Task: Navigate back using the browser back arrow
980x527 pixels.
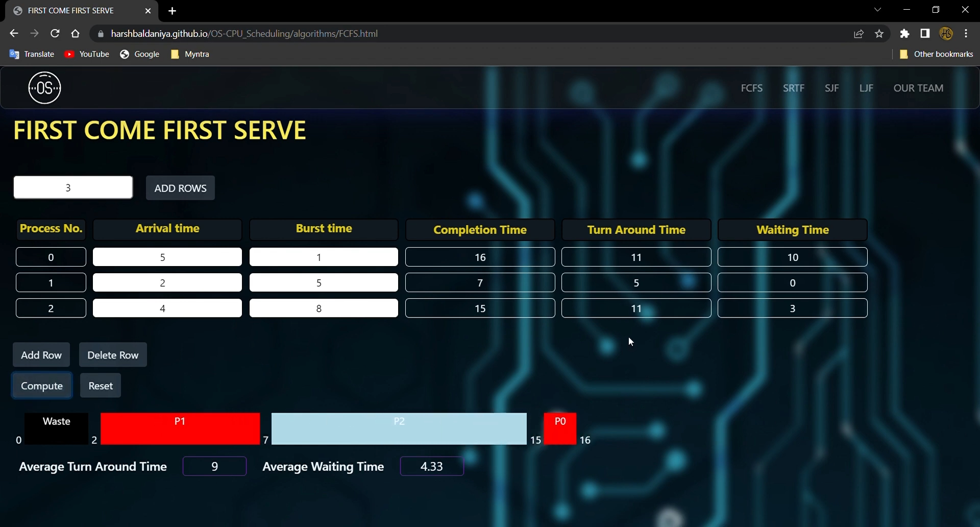Action: pyautogui.click(x=13, y=33)
